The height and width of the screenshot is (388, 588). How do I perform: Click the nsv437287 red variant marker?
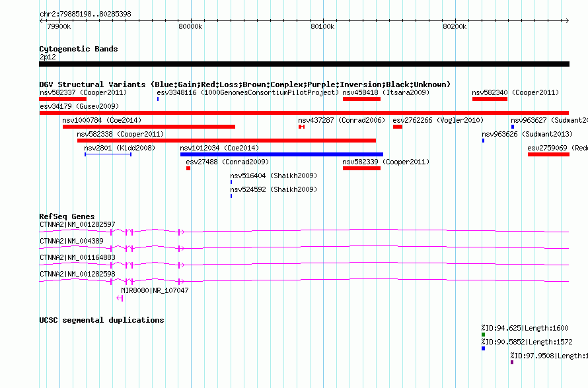click(301, 127)
